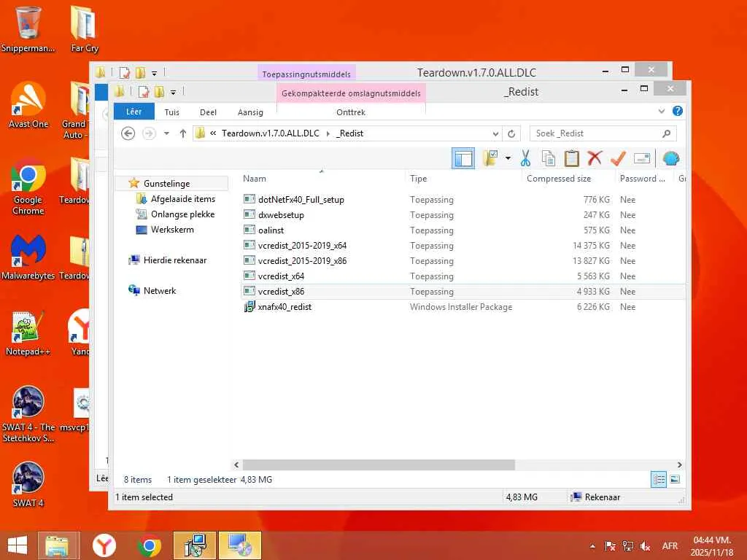
Task: Open Onlangse plekke in navigation pane
Action: click(x=182, y=214)
